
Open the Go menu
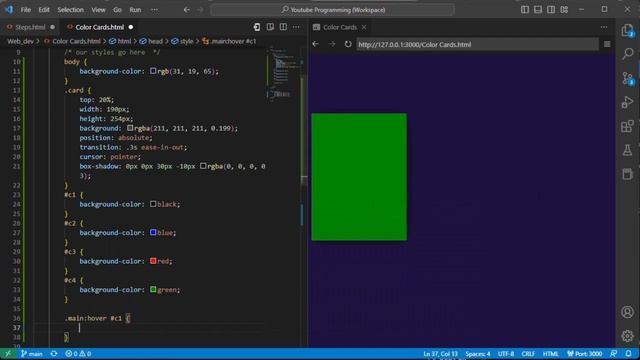point(117,10)
